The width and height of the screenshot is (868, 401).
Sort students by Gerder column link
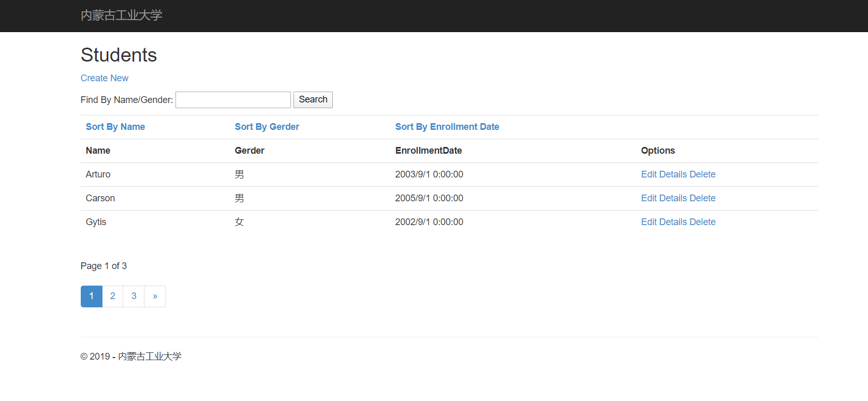coord(267,127)
